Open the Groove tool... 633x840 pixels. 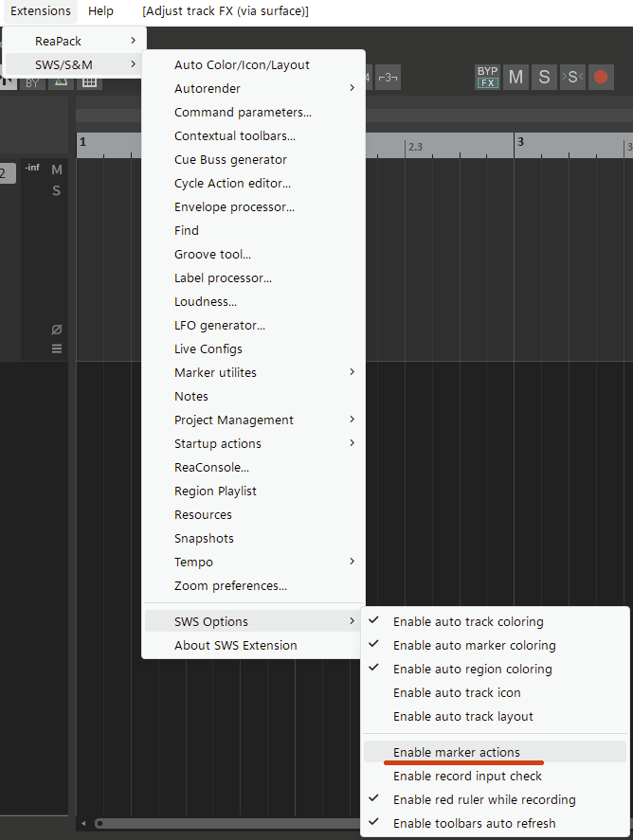[254, 254]
